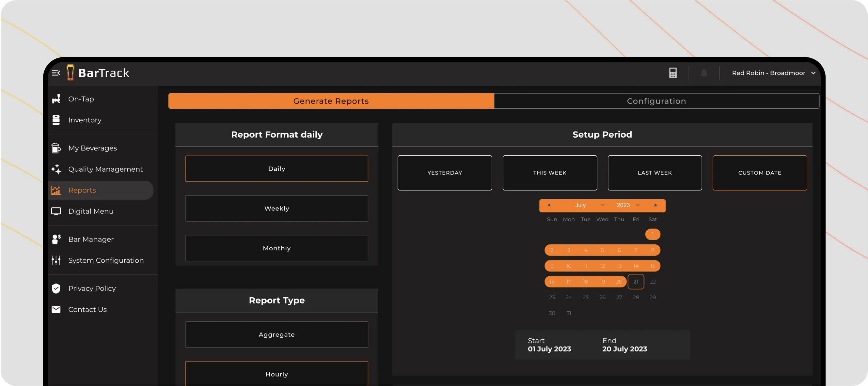Collapse the sidebar with the hamburger icon
868x386 pixels.
pos(56,73)
